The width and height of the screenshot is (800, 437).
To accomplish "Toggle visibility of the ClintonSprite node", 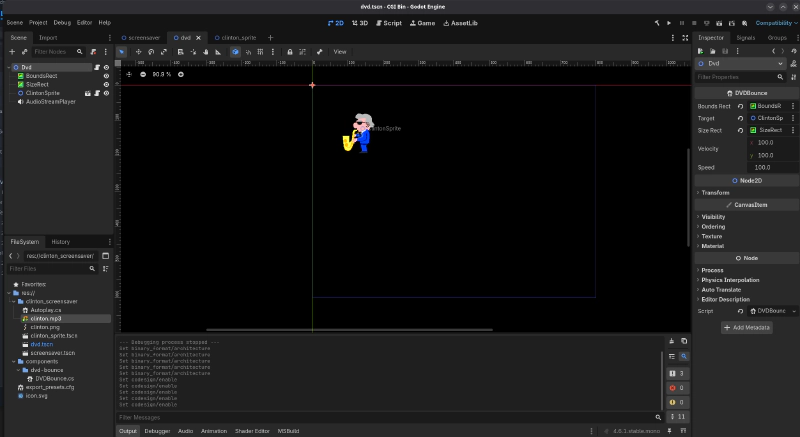I will coord(106,93).
